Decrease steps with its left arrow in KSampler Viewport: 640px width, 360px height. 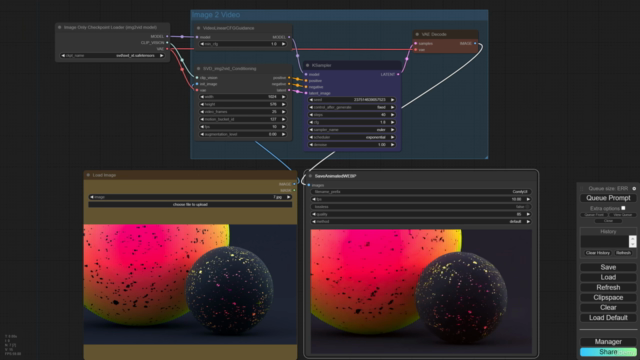pyautogui.click(x=311, y=115)
